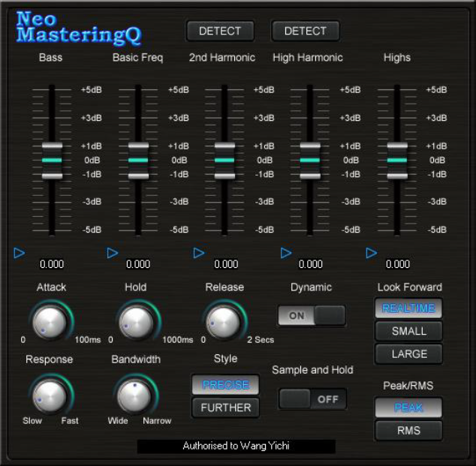Viewport: 476px width, 466px height.
Task: Click the Highs value field 0.000
Action: point(398,264)
